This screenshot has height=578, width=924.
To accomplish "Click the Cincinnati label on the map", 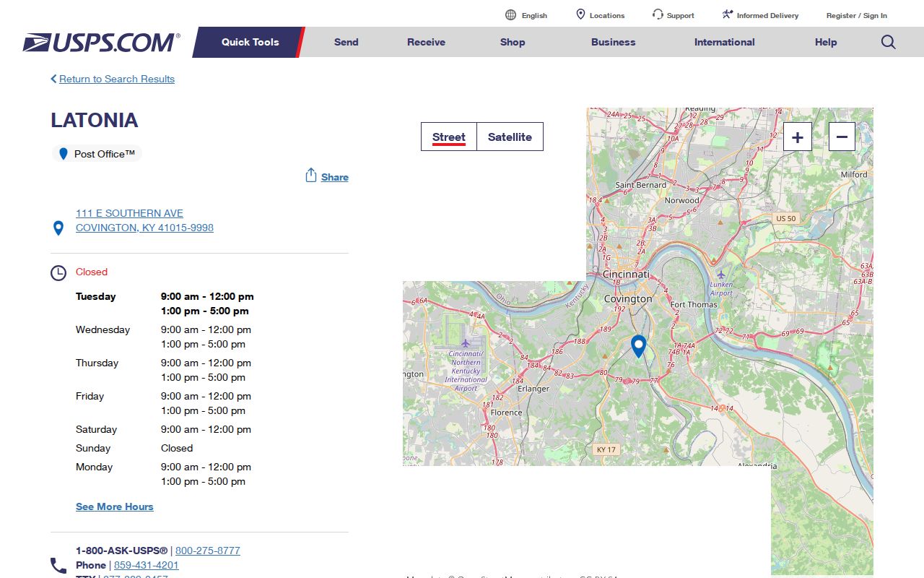I will (x=626, y=275).
